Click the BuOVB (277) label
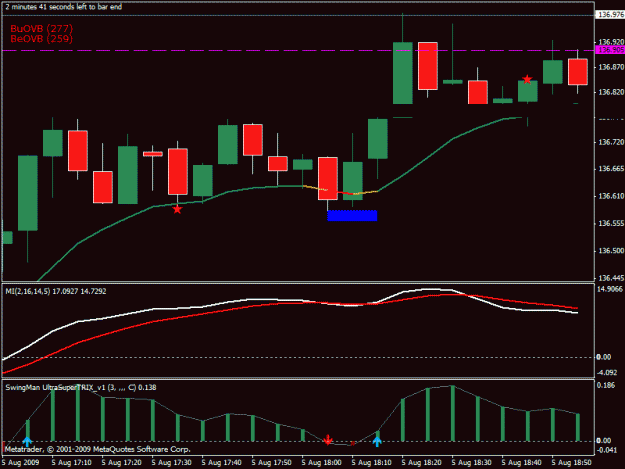625x469 pixels. tap(41, 29)
